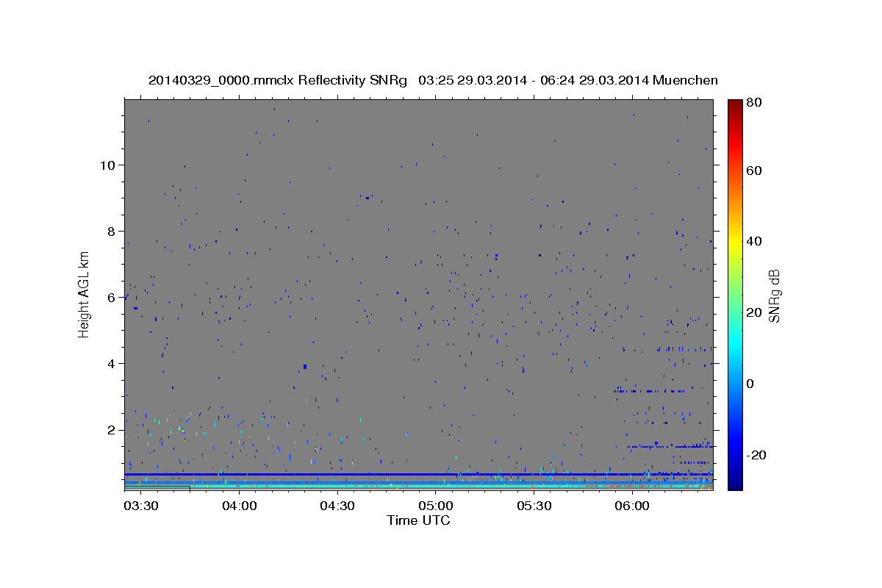Click the height axis value '2'

coord(111,429)
